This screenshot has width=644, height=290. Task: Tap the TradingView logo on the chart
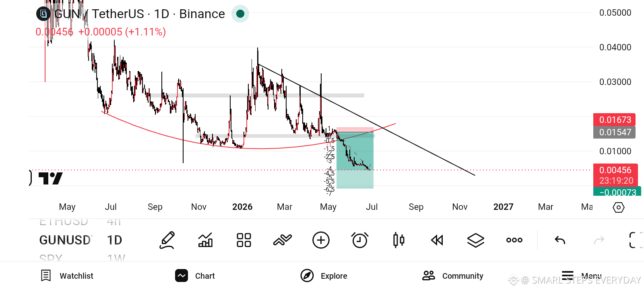[x=50, y=178]
